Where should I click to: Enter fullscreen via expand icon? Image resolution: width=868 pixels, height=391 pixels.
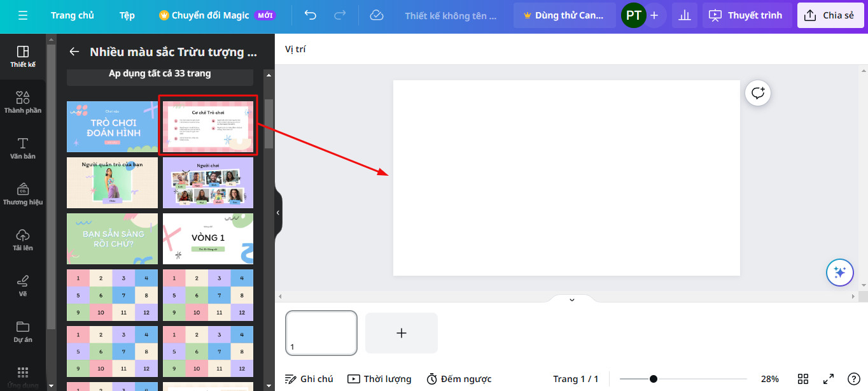click(x=829, y=378)
